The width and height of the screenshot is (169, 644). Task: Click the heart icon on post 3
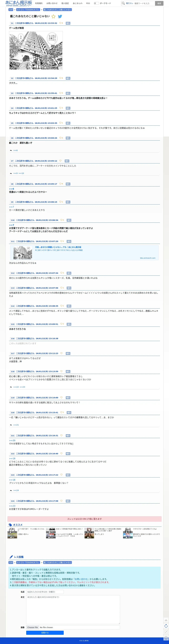click(x=60, y=93)
